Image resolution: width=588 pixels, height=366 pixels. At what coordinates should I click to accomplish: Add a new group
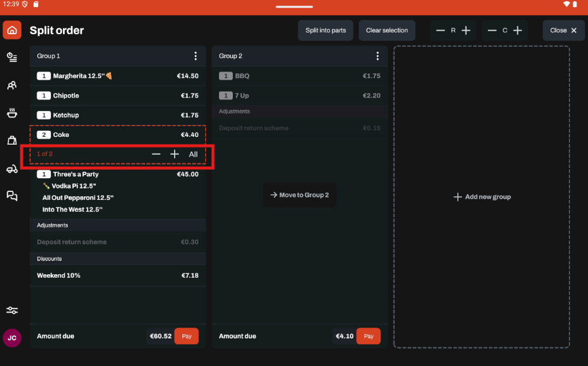point(482,197)
